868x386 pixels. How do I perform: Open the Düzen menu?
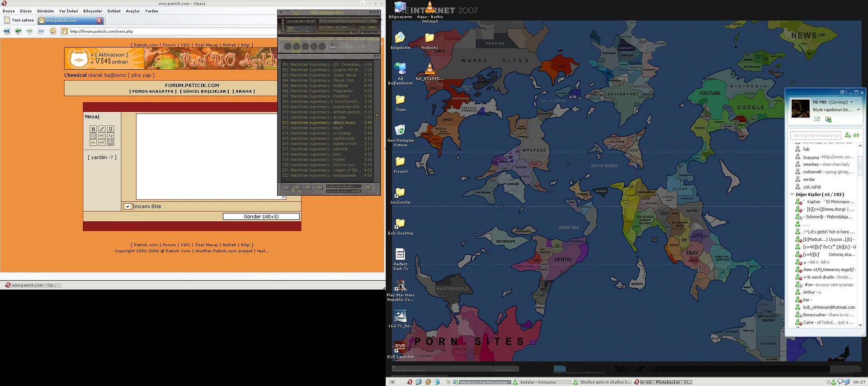pos(26,11)
